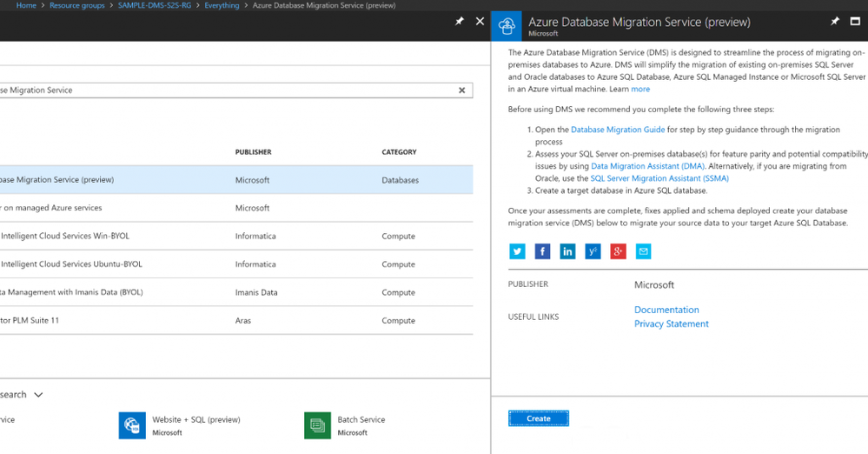
Task: Open Everything breadcrumb
Action: point(222,5)
